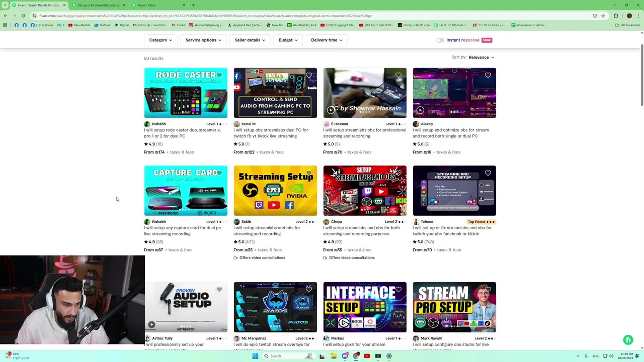Save Alexop's OBS optimize gig
Viewport: 644px width, 362px height.
click(488, 75)
